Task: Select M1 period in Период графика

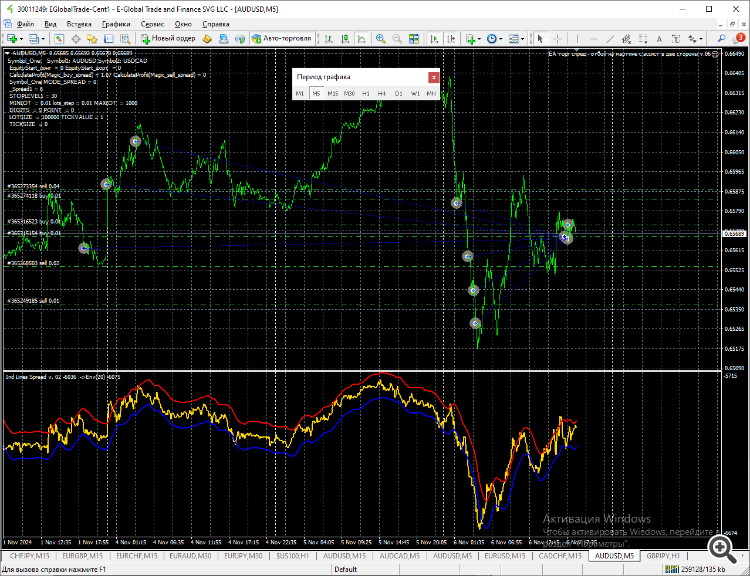Action: 300,93
